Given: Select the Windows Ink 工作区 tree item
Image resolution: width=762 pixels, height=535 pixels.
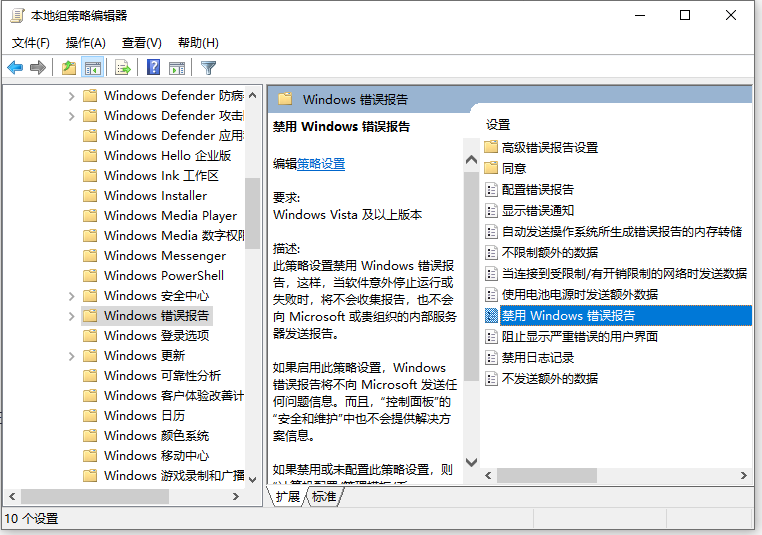Looking at the screenshot, I should click(x=161, y=175).
